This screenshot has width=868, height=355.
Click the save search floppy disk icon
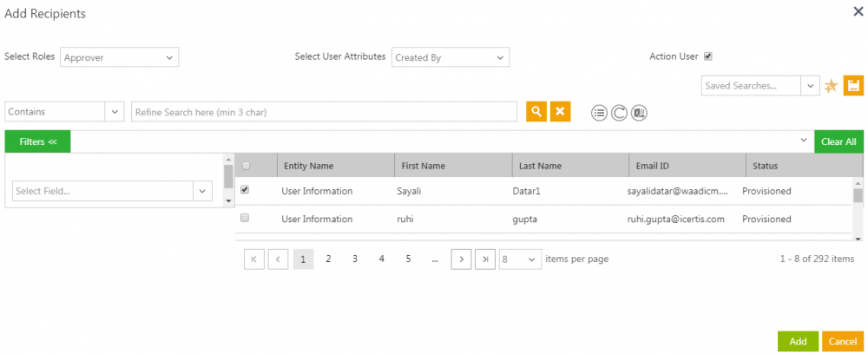point(852,85)
